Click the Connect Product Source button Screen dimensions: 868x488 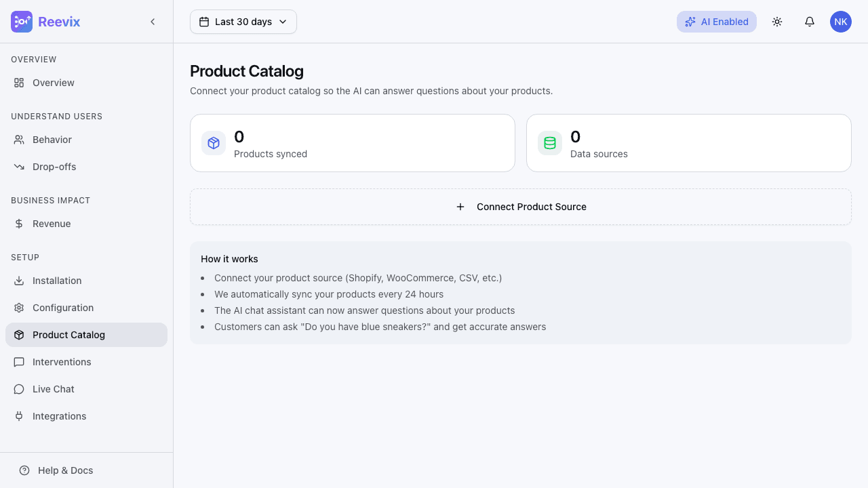coord(521,207)
